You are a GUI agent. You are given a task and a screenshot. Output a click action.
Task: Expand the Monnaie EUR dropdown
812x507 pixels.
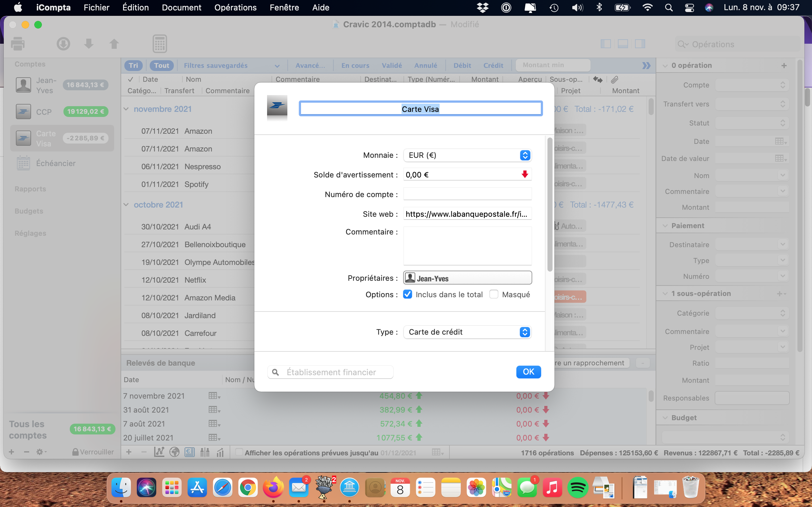pos(524,155)
